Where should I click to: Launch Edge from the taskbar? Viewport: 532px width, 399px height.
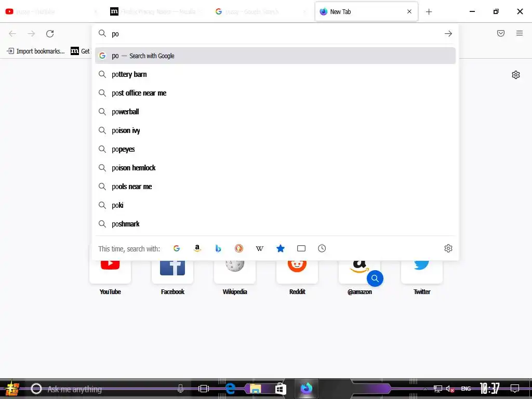pos(230,389)
